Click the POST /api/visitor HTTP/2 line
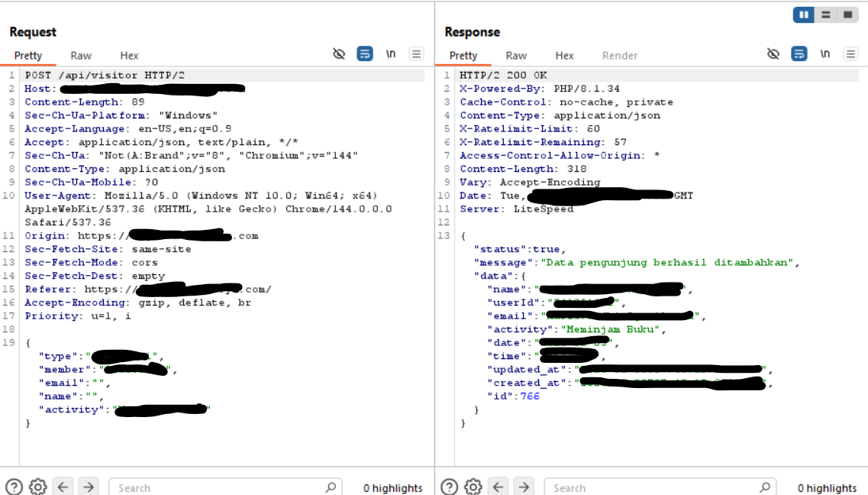 (105, 76)
